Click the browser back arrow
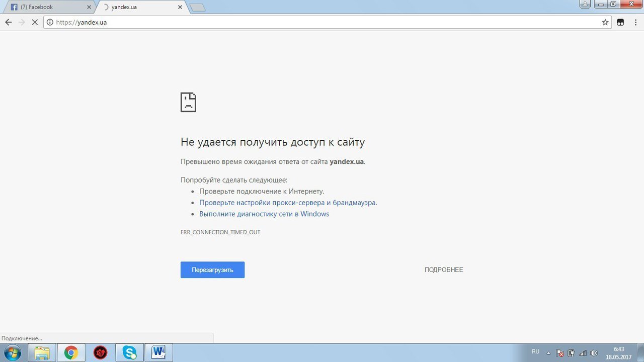 tap(8, 22)
